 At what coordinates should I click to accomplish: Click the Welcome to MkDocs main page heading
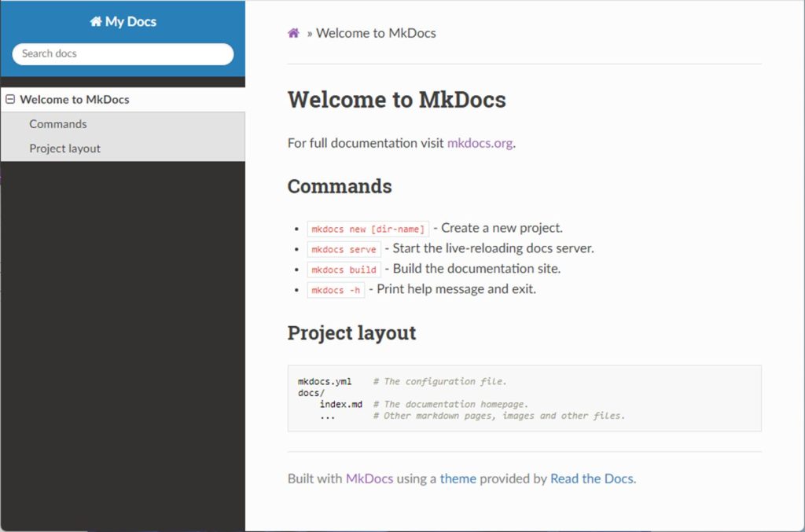(396, 100)
